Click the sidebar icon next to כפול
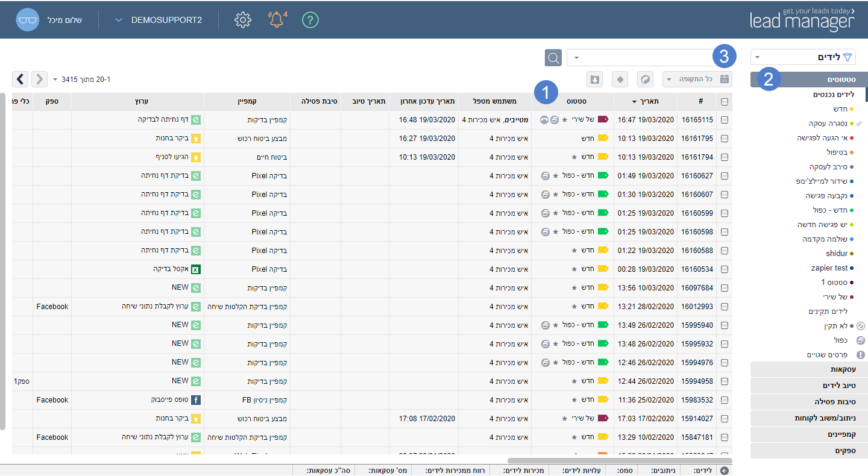The height and width of the screenshot is (476, 868). coord(861,340)
